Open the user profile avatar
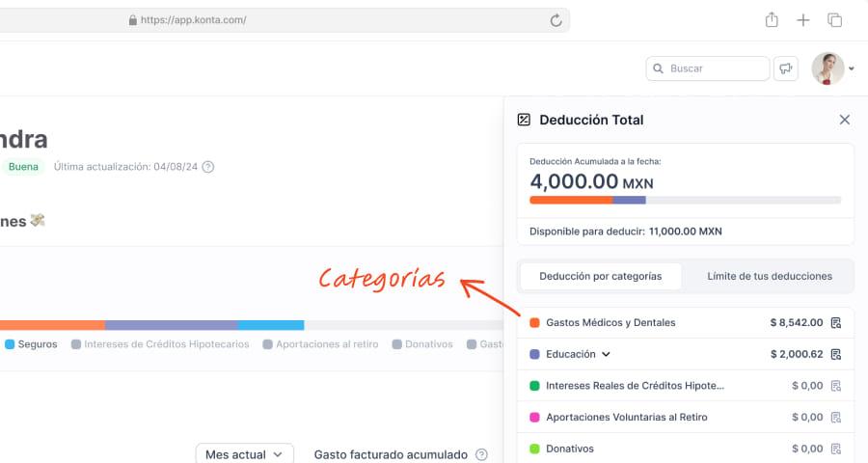This screenshot has width=868, height=463. click(827, 68)
